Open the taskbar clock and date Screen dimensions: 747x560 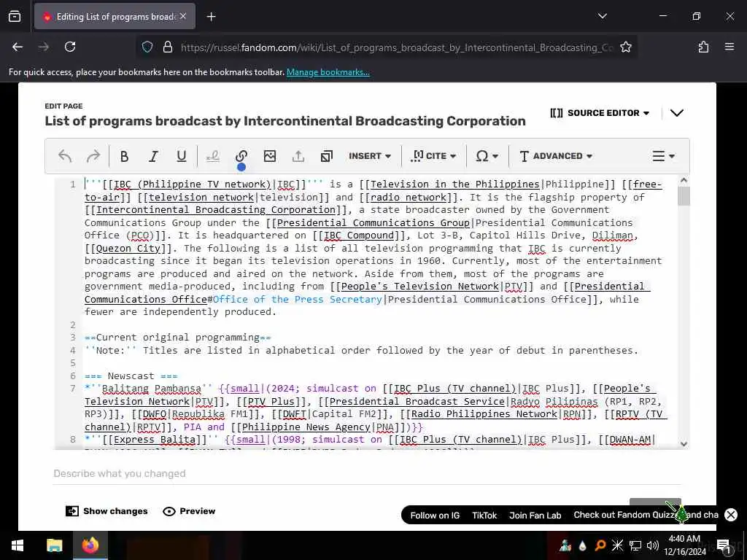click(684, 545)
